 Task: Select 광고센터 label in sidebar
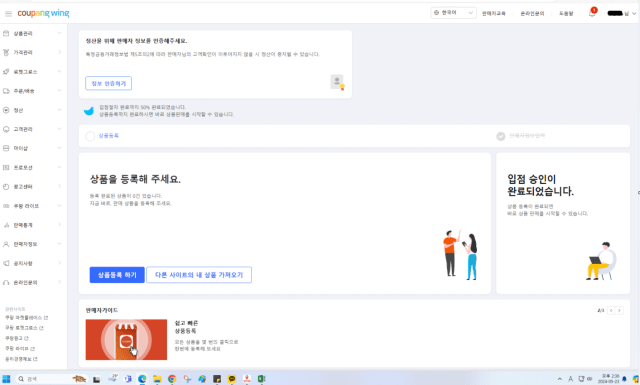pyautogui.click(x=23, y=187)
